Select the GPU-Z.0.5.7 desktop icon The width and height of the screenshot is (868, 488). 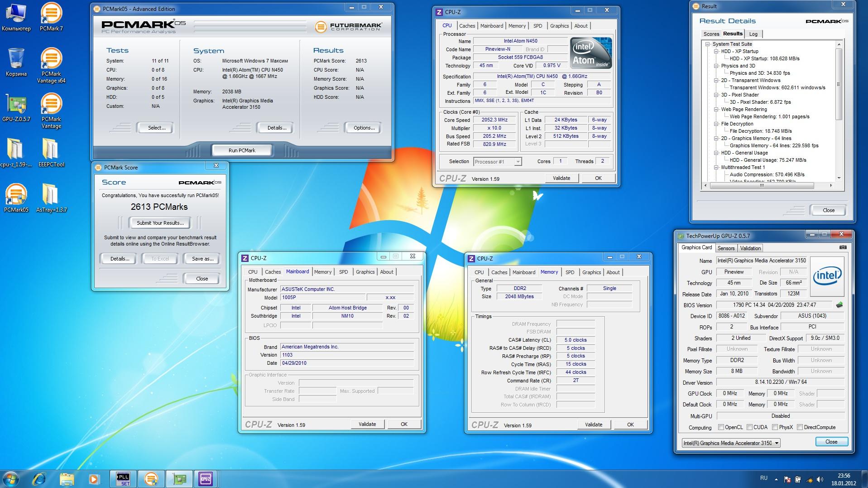[16, 108]
